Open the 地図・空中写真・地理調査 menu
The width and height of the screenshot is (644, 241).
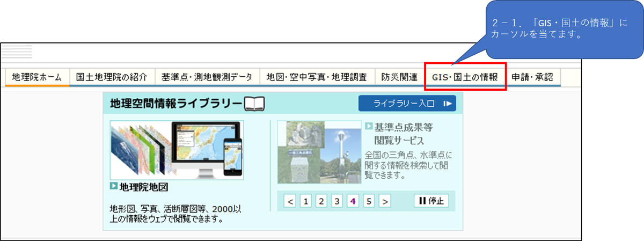coord(317,77)
